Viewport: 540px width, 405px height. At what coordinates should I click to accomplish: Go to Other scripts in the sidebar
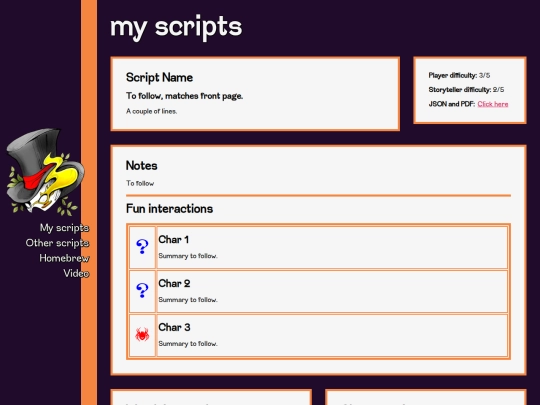58,243
